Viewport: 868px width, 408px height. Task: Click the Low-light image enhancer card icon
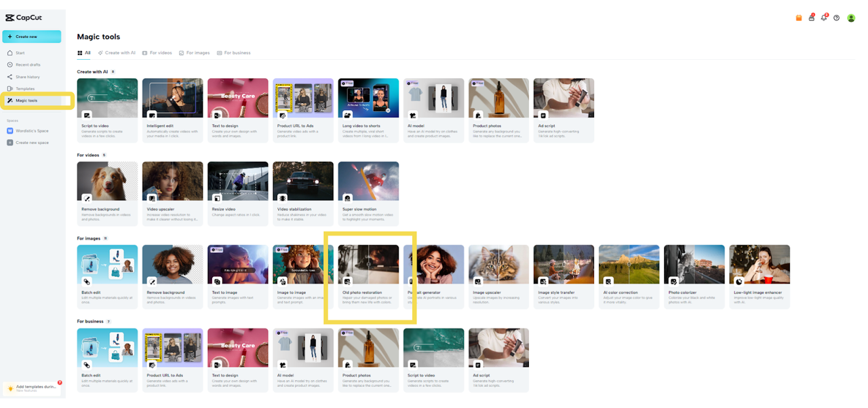click(x=738, y=281)
